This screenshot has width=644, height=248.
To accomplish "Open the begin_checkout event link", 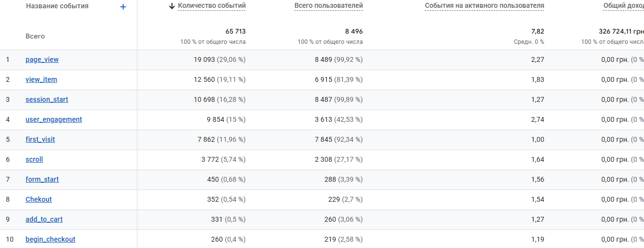I will (x=50, y=239).
